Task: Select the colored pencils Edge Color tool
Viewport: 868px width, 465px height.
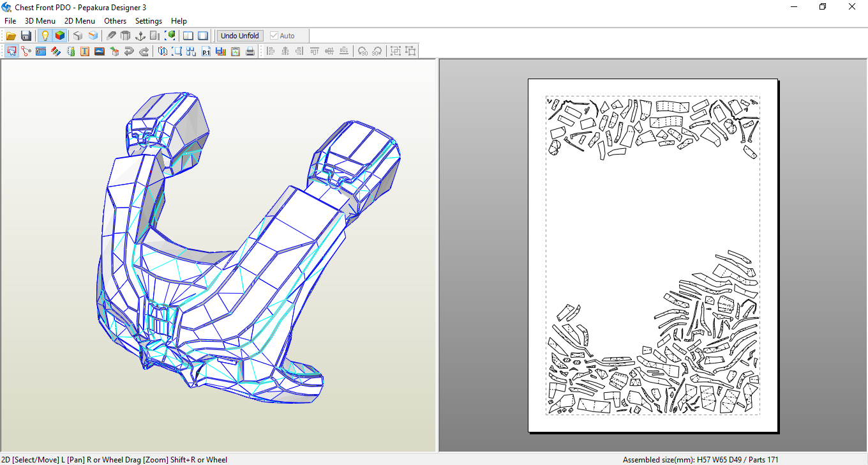Action: tap(56, 52)
